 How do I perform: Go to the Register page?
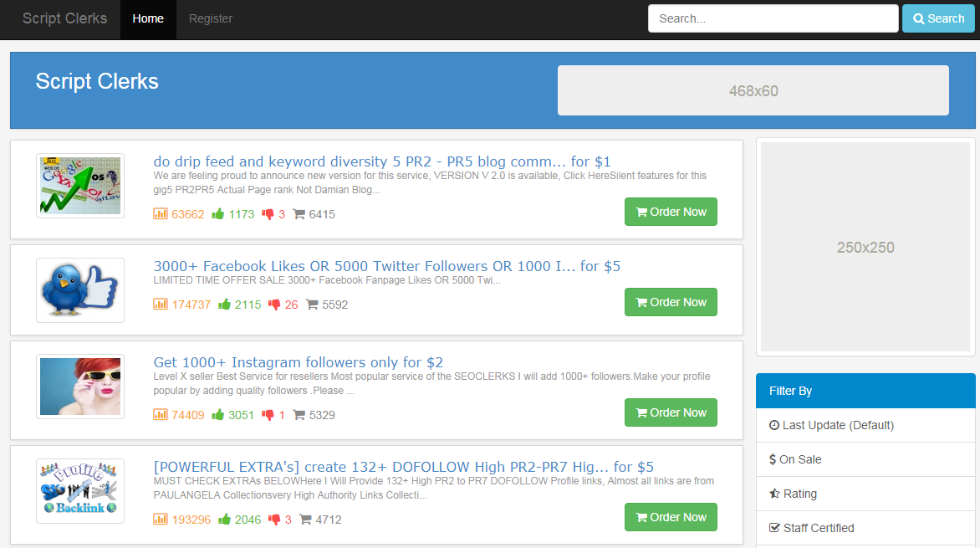(x=211, y=19)
